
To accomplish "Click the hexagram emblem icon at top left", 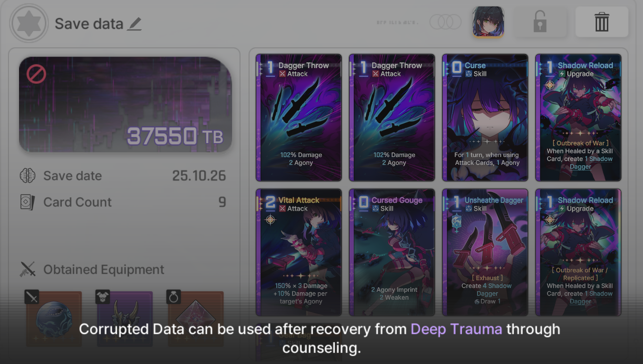I will point(29,23).
